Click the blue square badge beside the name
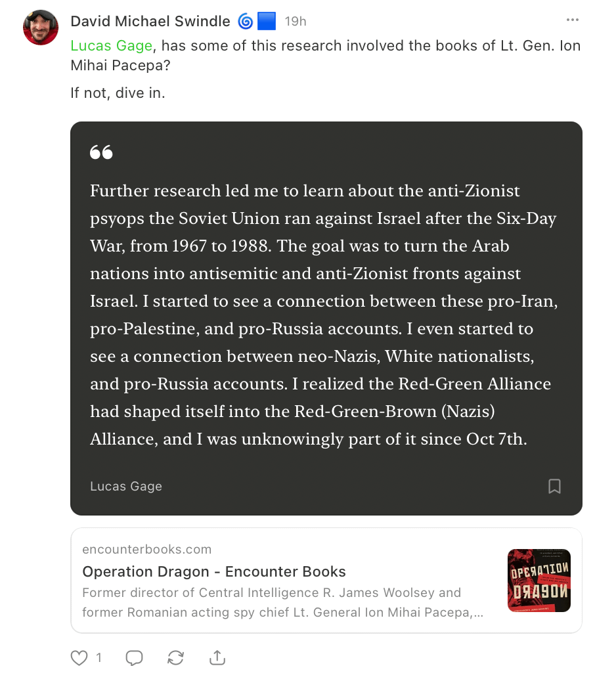 click(x=267, y=21)
